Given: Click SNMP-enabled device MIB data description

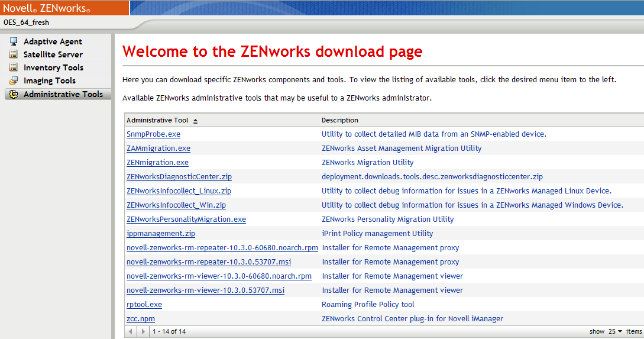Looking at the screenshot, I should (434, 134).
